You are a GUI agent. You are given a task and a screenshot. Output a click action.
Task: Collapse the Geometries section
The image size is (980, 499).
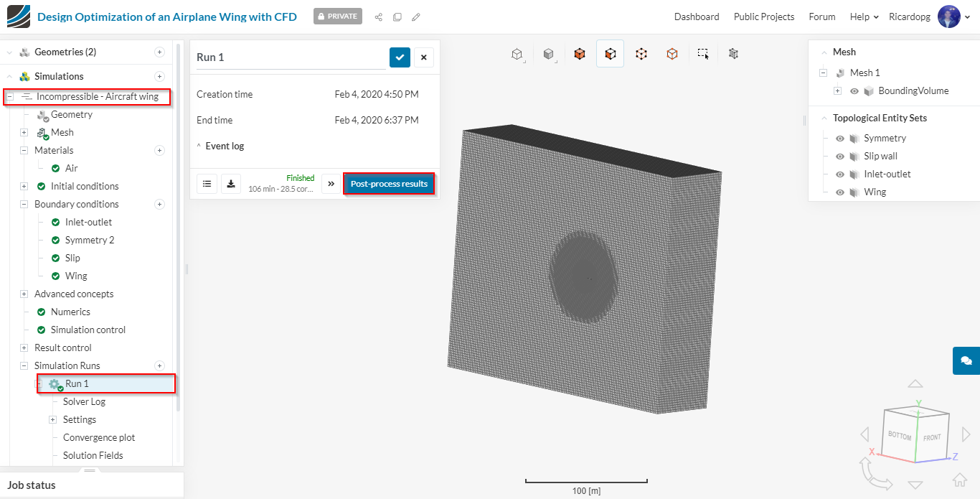coord(9,52)
